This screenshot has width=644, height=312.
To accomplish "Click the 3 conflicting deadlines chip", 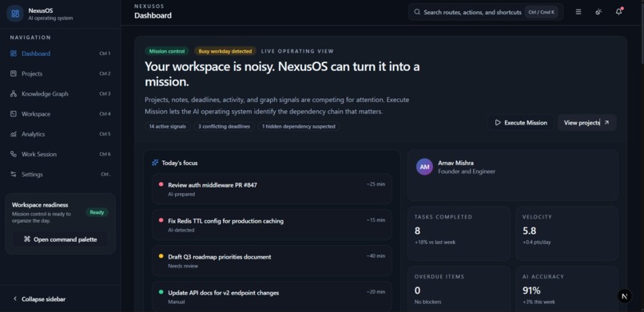I will tap(225, 126).
